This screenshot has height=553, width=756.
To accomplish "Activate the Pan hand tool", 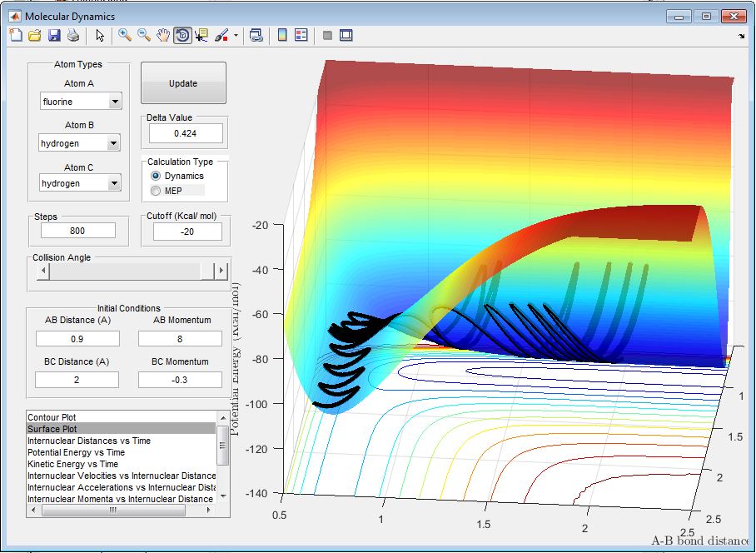I will click(x=163, y=35).
